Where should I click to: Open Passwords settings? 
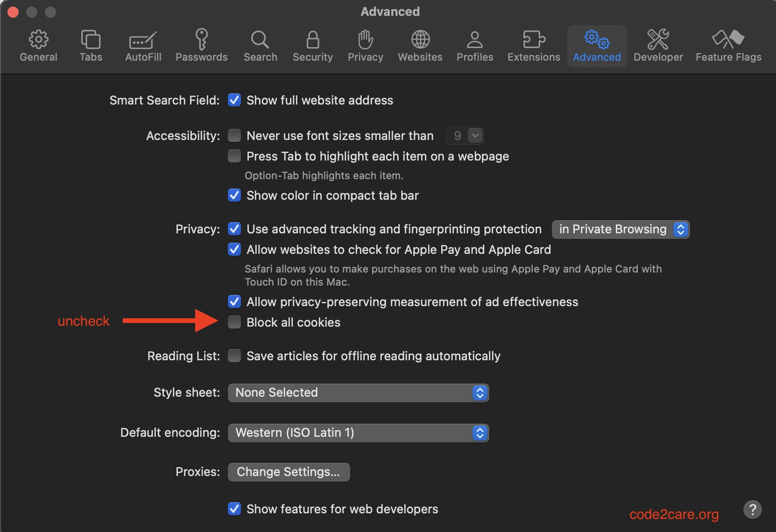click(202, 45)
